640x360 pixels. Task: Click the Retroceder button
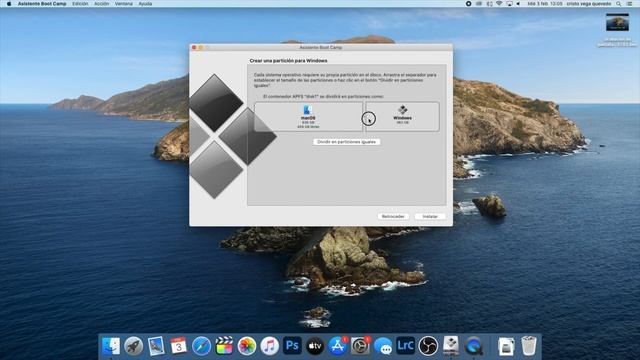coord(393,216)
